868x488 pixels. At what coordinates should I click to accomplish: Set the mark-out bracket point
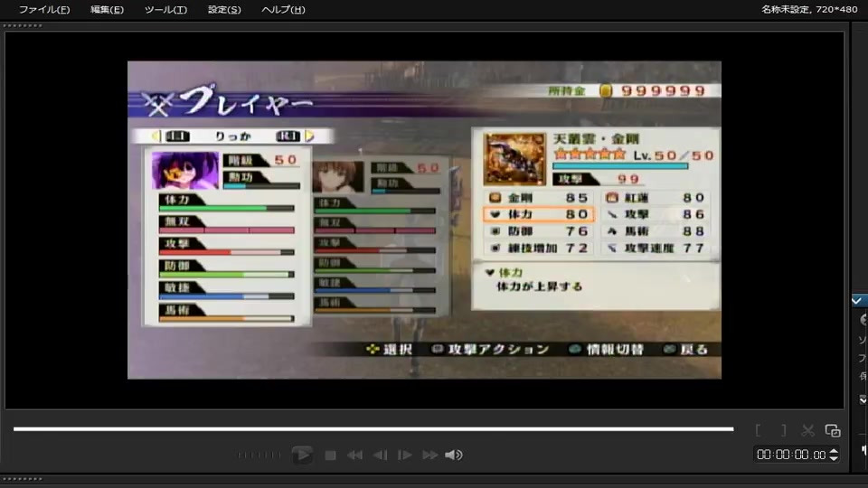click(783, 430)
